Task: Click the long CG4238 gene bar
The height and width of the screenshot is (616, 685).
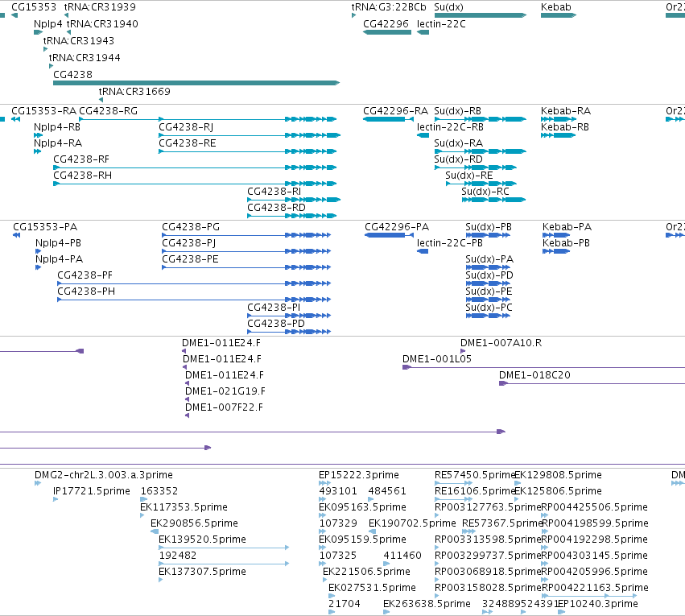Action: click(x=196, y=83)
